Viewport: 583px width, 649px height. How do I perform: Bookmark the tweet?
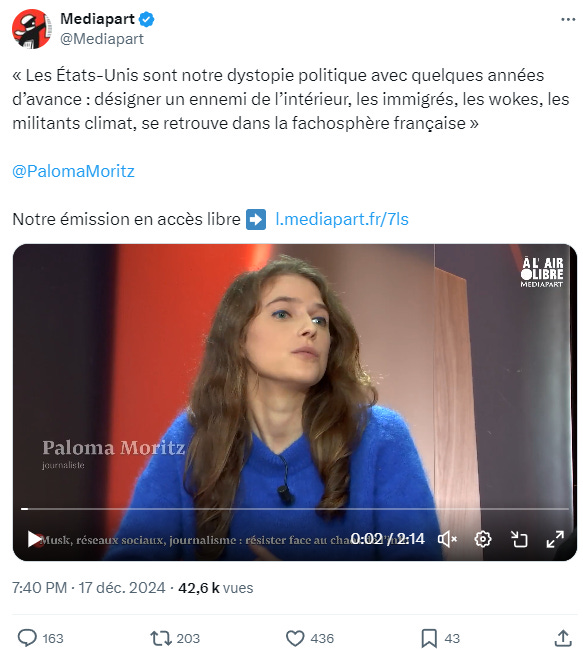429,638
